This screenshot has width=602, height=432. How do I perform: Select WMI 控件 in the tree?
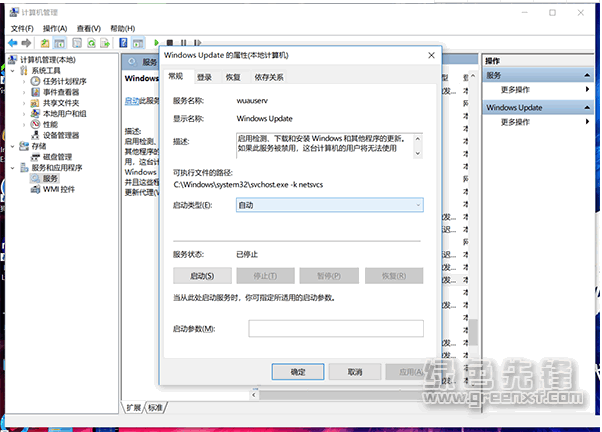tap(59, 189)
